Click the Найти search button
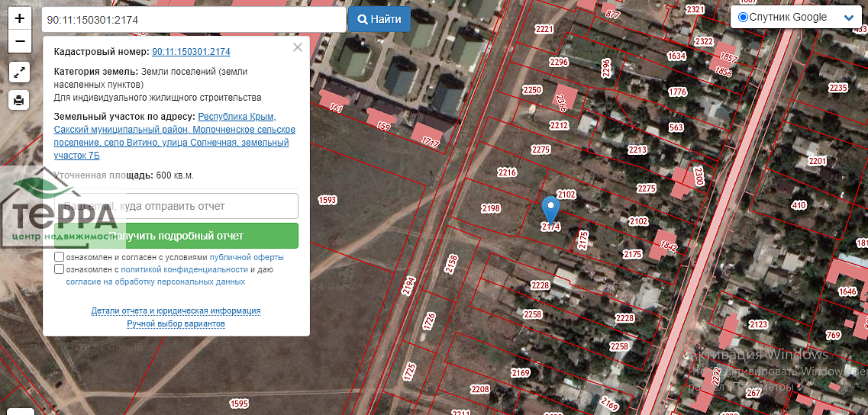The image size is (868, 415). (x=379, y=19)
